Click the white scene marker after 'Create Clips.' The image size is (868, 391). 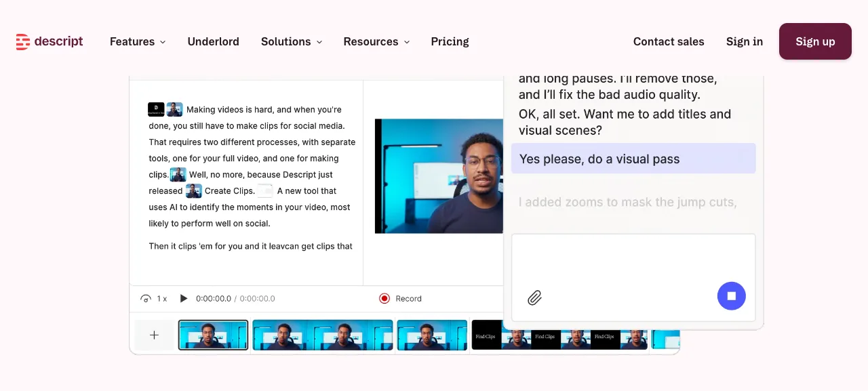(x=265, y=190)
